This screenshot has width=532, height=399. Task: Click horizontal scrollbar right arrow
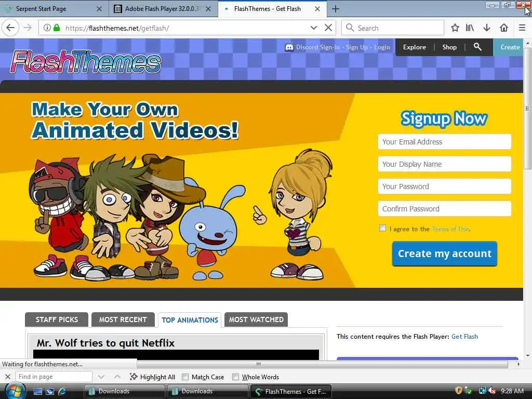pos(518,364)
